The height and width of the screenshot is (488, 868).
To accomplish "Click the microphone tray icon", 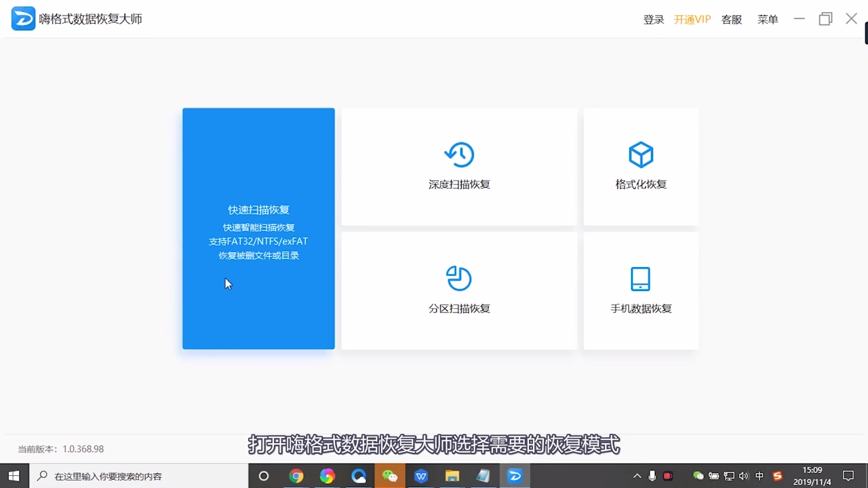I will (652, 476).
